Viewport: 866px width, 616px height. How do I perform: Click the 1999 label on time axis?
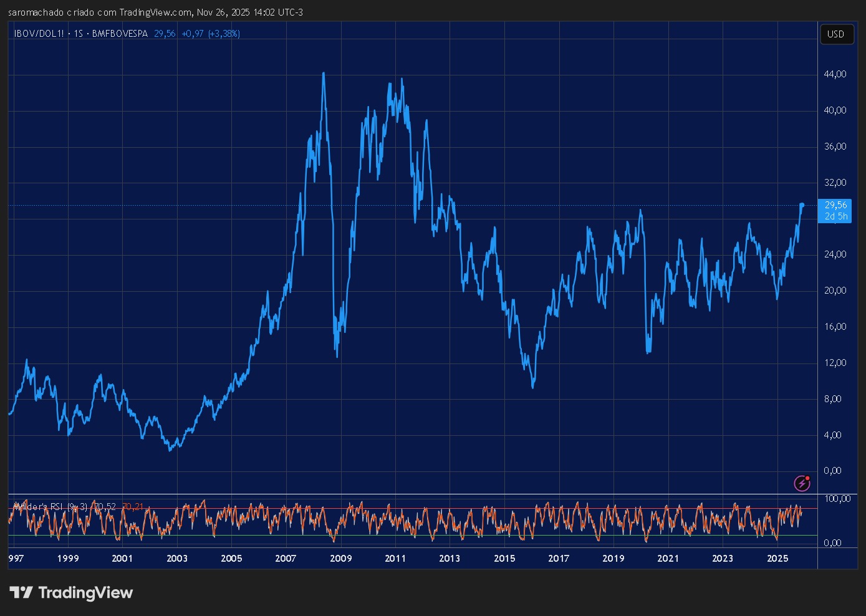pos(68,558)
